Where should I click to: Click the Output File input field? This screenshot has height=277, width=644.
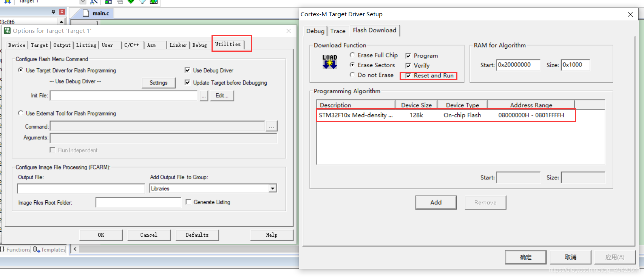click(x=81, y=188)
